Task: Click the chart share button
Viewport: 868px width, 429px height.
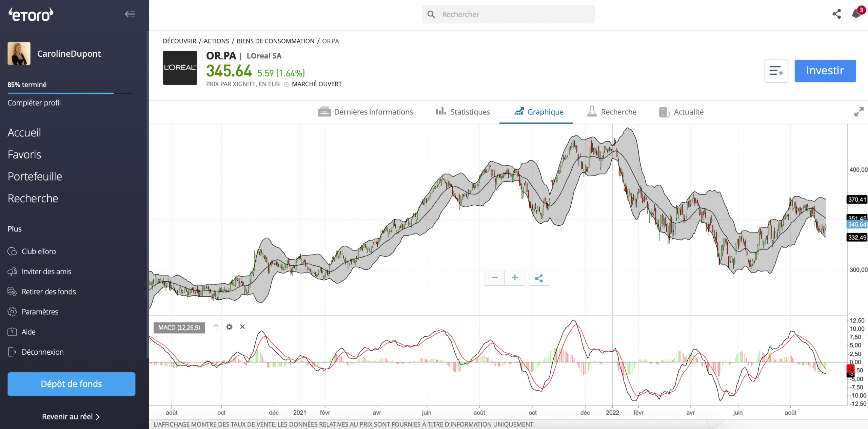Action: pyautogui.click(x=539, y=278)
